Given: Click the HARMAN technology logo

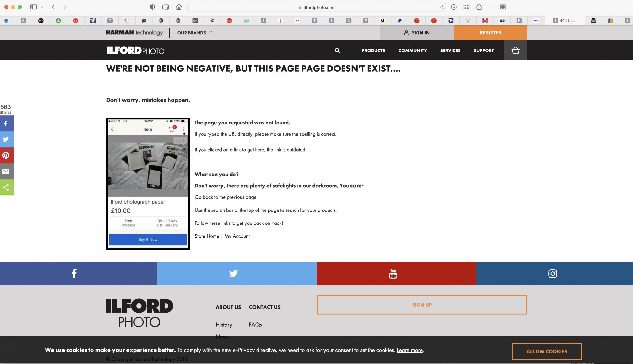Looking at the screenshot, I should pos(134,32).
